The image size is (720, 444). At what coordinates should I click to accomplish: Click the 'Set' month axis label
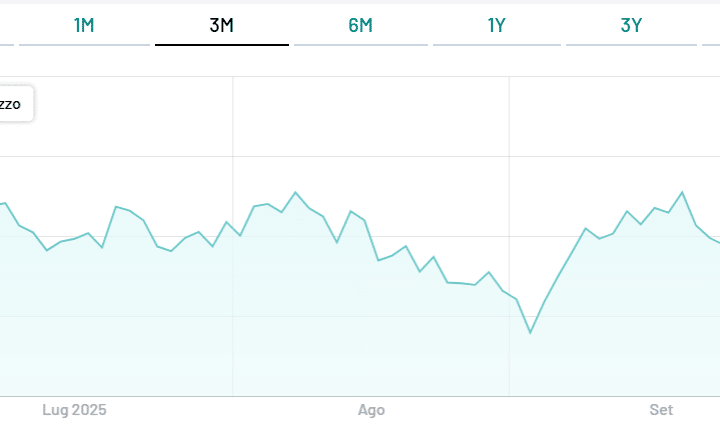tap(661, 410)
